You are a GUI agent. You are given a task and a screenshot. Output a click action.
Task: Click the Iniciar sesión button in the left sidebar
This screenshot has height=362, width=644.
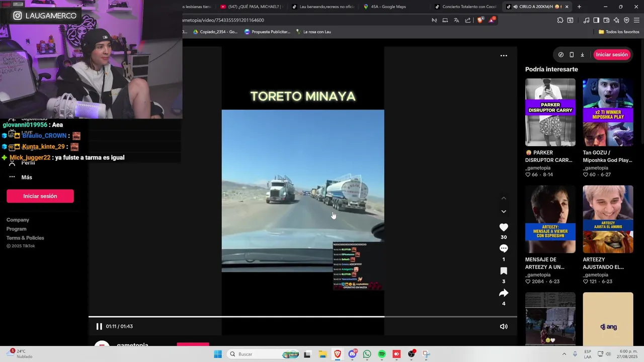[40, 196]
